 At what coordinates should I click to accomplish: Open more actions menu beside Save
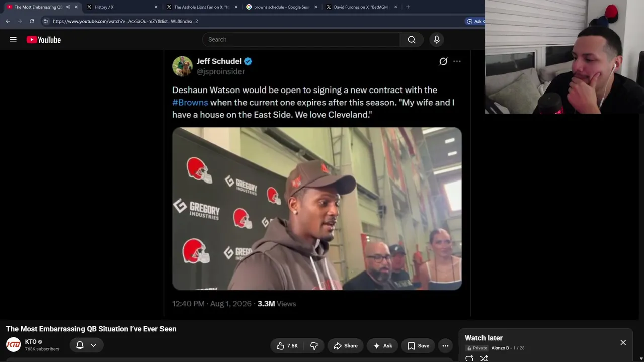click(445, 345)
